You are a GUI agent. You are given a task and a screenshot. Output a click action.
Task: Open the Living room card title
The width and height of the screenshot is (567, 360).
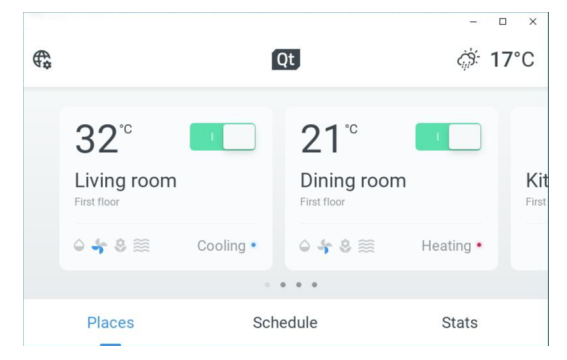[125, 180]
